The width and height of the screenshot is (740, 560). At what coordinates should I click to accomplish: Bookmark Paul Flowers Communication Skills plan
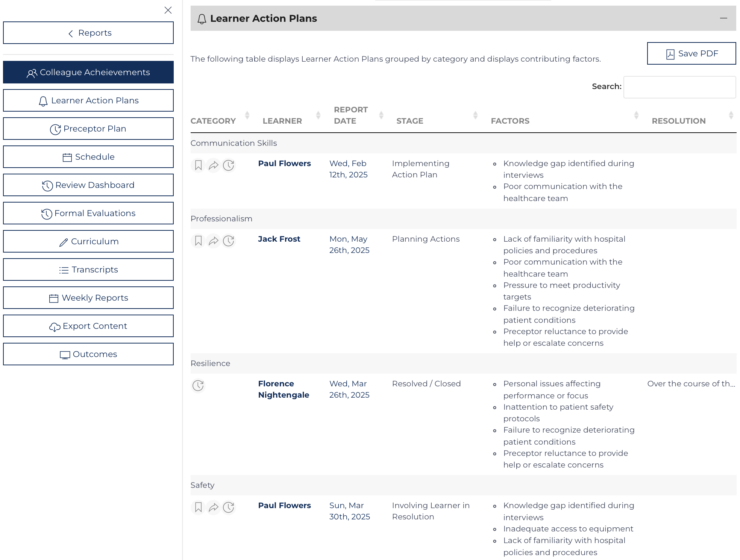tap(199, 165)
